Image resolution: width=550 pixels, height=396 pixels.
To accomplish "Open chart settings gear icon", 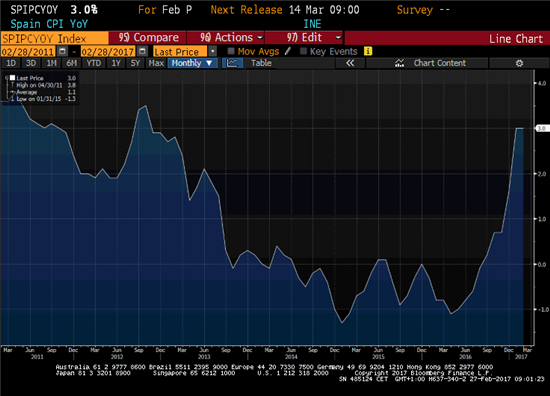I will coord(519,63).
